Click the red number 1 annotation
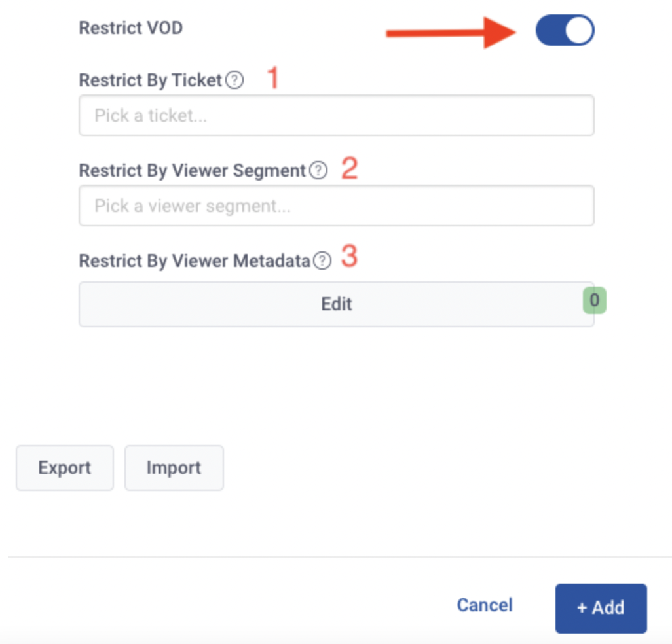672x644 pixels. pyautogui.click(x=273, y=78)
